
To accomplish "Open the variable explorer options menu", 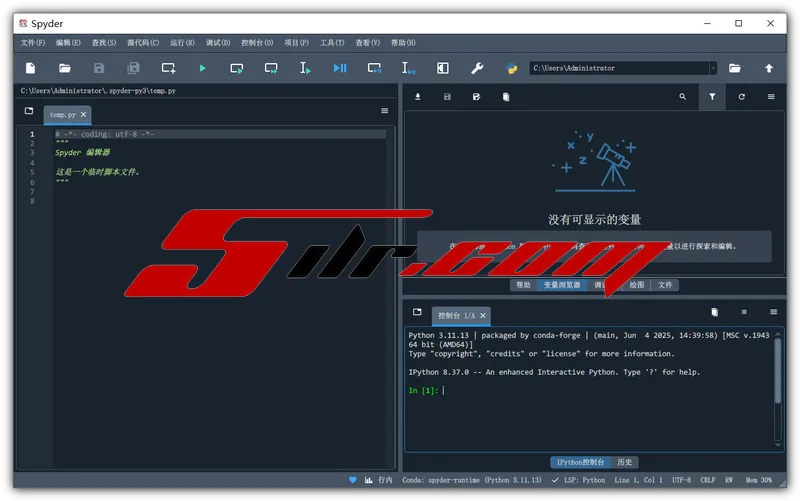I will [771, 96].
